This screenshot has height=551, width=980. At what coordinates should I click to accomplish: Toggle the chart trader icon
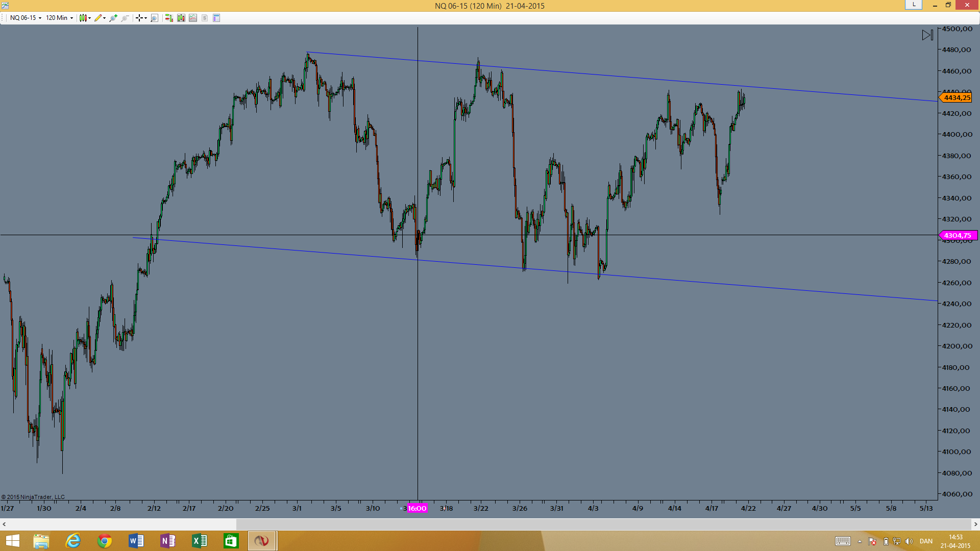tap(169, 18)
